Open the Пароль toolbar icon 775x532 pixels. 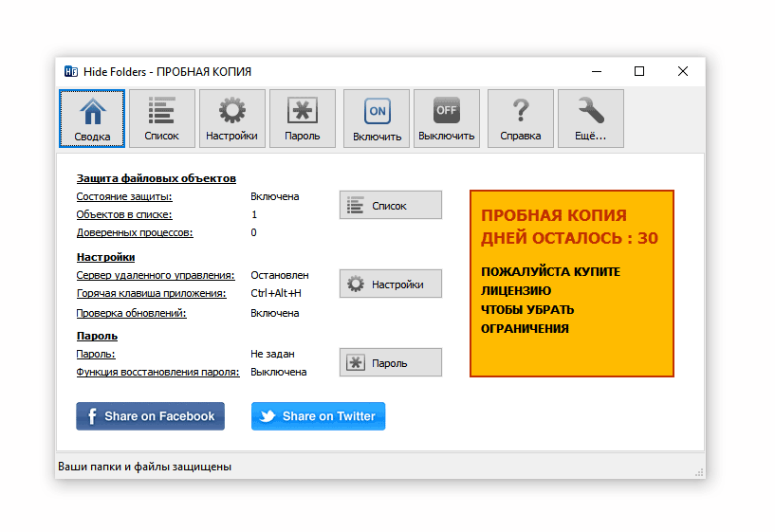coord(303,119)
